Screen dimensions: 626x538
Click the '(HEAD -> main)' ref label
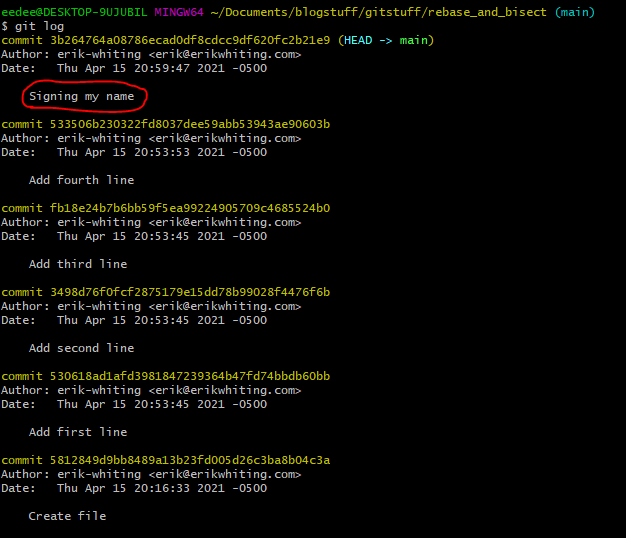(386, 40)
